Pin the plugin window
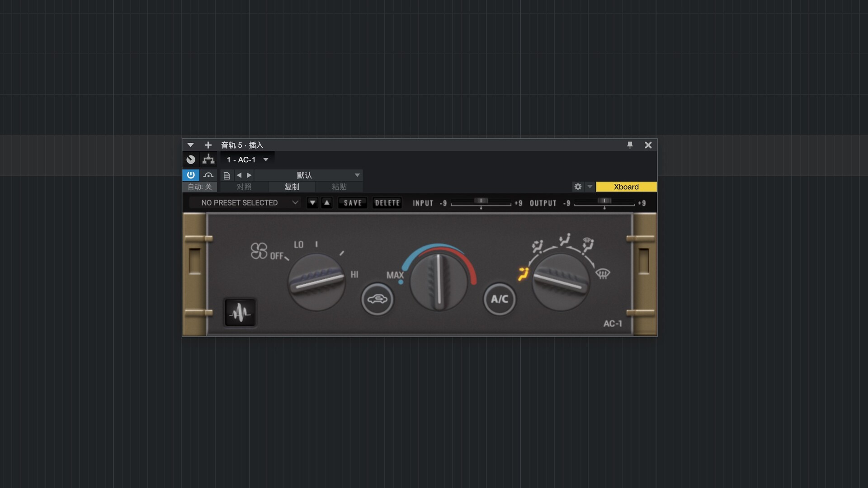Viewport: 868px width, 488px height. pyautogui.click(x=630, y=145)
